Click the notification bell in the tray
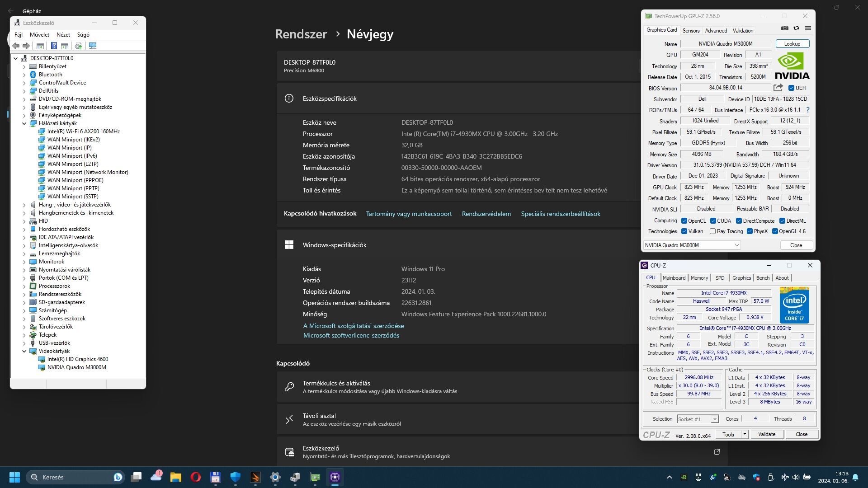This screenshot has width=868, height=488. tap(855, 477)
